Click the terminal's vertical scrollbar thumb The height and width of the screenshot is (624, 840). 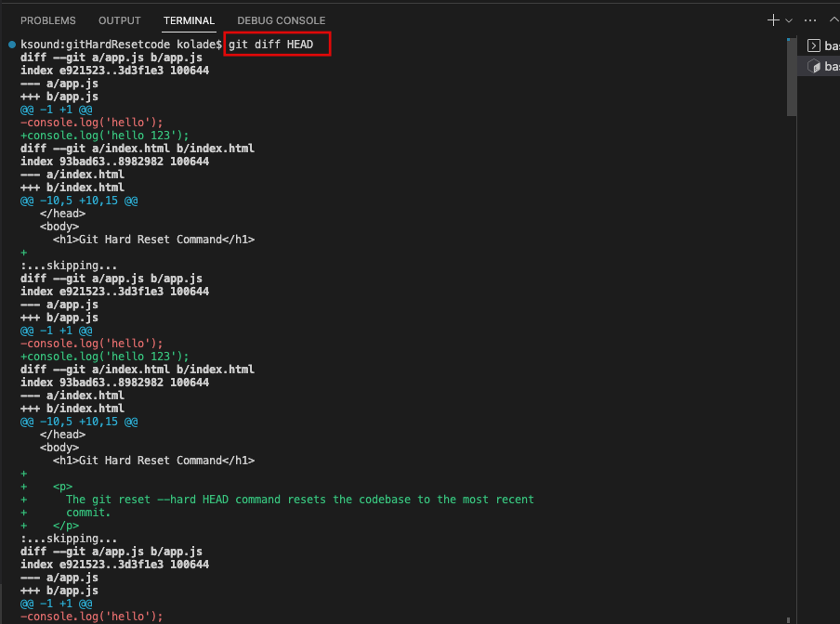pyautogui.click(x=791, y=79)
